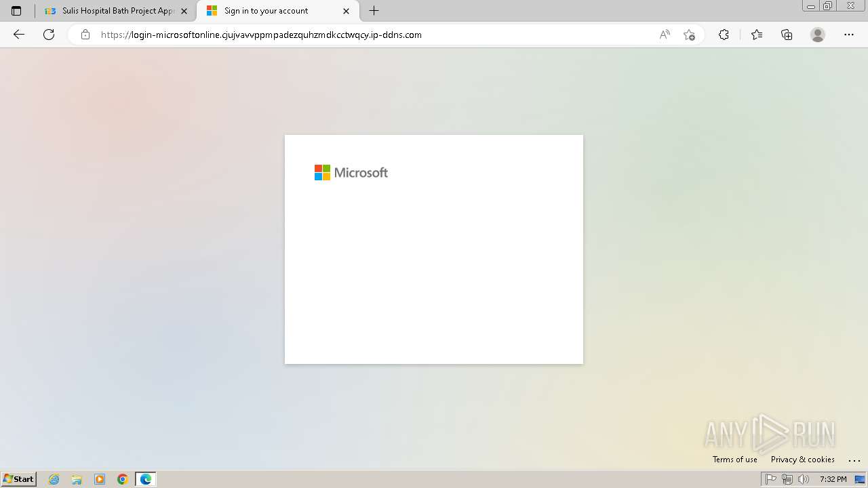Add this page to favorites
Screen dimensions: 868x488
coord(690,35)
